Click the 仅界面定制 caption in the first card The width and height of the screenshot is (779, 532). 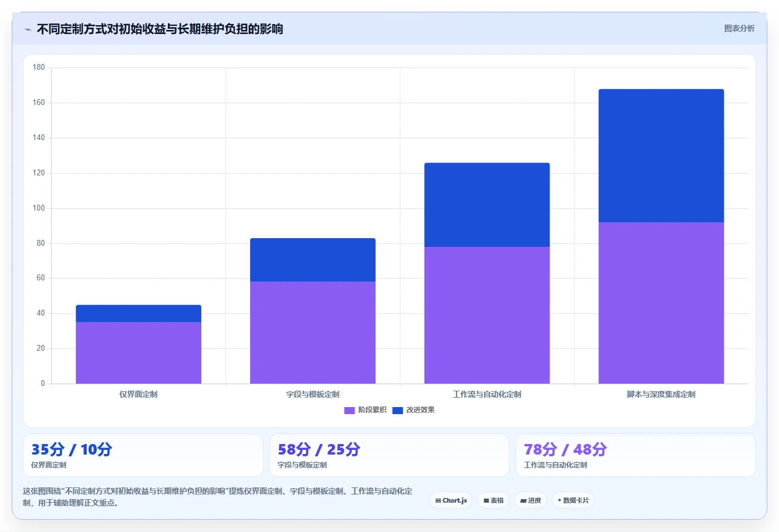[49, 465]
